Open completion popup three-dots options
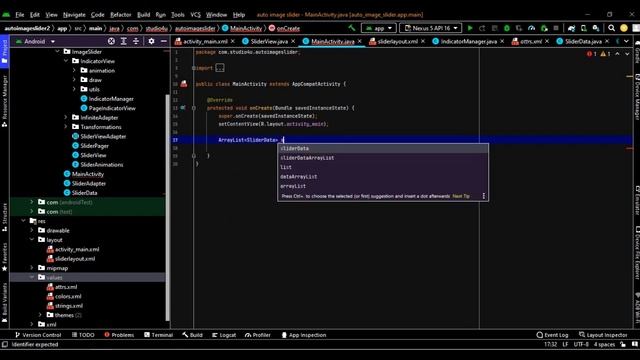The height and width of the screenshot is (360, 640). tap(484, 196)
